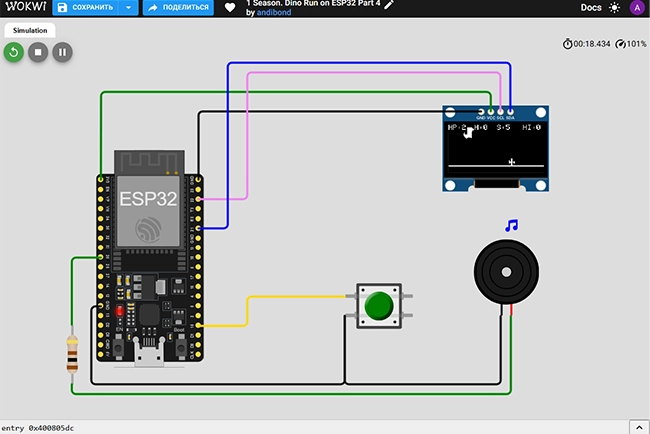This screenshot has width=650, height=434.
Task: Click the OLED SDA pin
Action: [511, 112]
